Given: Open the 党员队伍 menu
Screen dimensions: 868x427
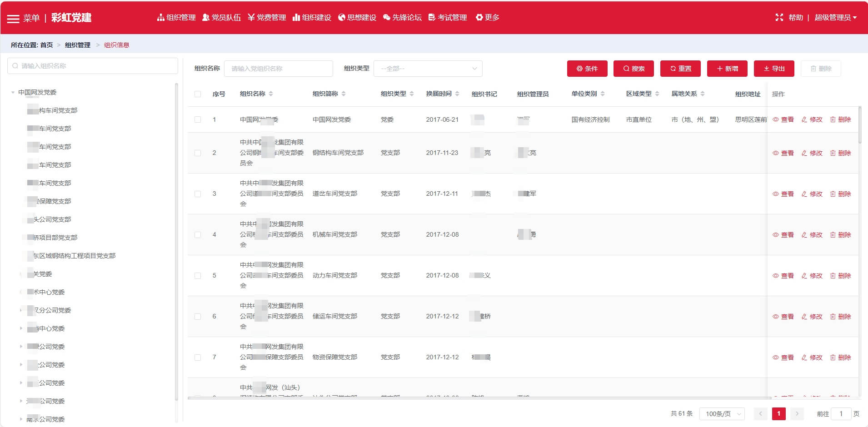Looking at the screenshot, I should [x=221, y=18].
